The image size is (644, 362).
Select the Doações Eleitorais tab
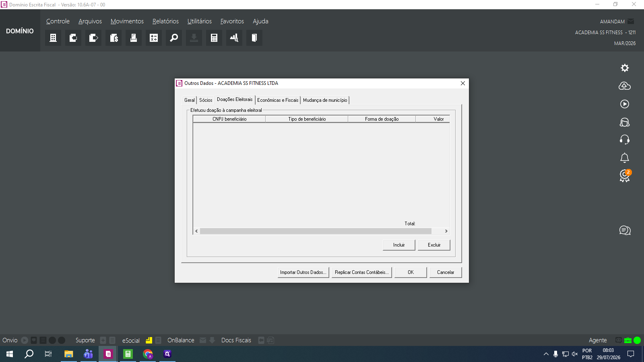point(235,99)
